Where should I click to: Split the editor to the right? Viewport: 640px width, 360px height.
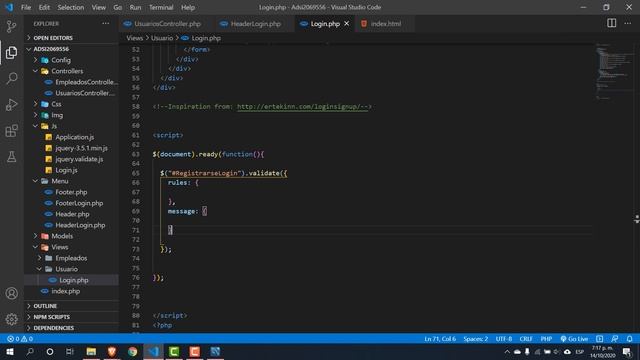click(611, 23)
